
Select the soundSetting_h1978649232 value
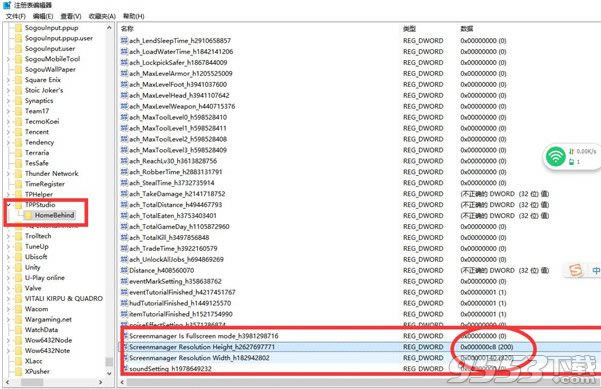click(x=170, y=368)
